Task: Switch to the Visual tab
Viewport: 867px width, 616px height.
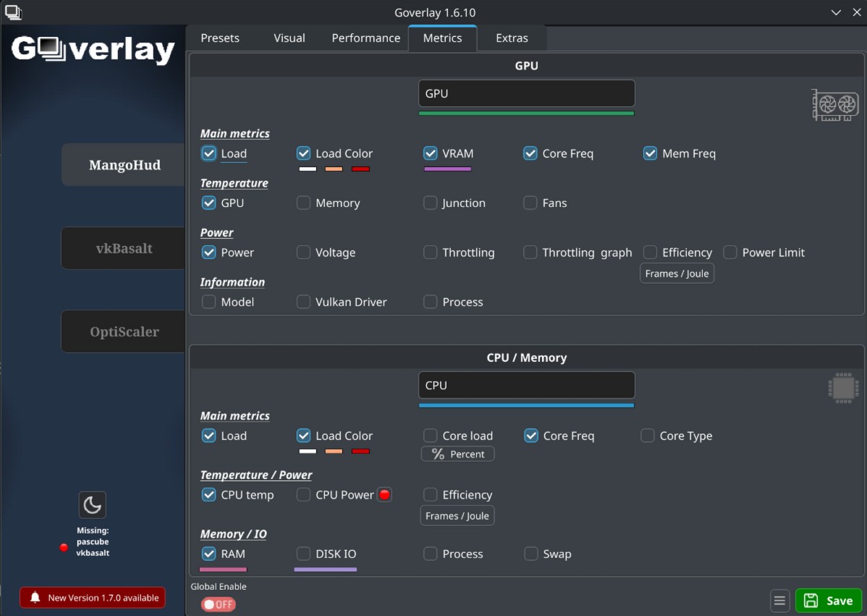Action: 289,38
